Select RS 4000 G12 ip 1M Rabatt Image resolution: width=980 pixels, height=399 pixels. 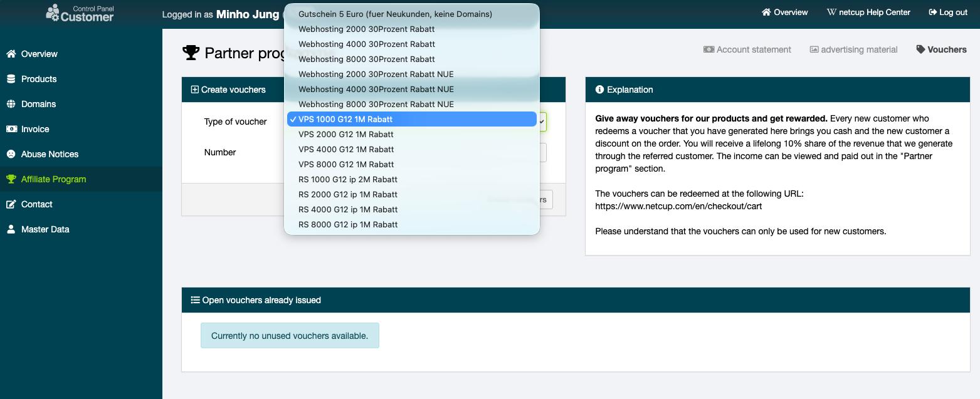pyautogui.click(x=412, y=209)
